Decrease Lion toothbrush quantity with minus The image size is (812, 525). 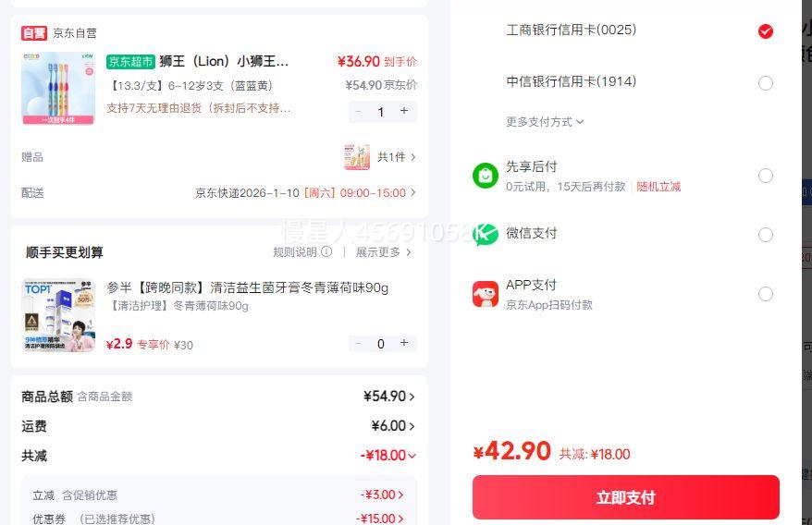pyautogui.click(x=358, y=111)
